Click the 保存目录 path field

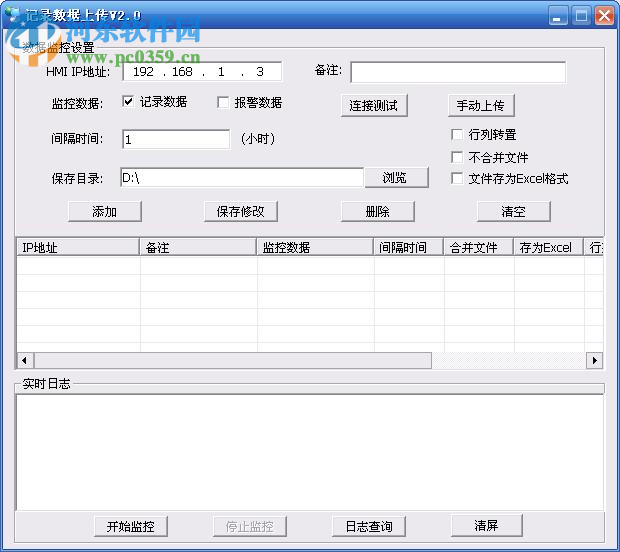point(242,178)
